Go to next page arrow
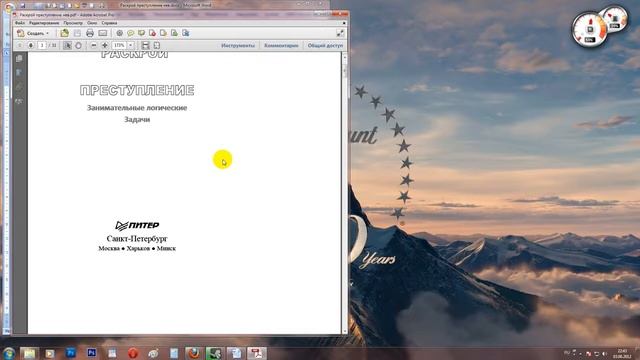 click(x=31, y=45)
